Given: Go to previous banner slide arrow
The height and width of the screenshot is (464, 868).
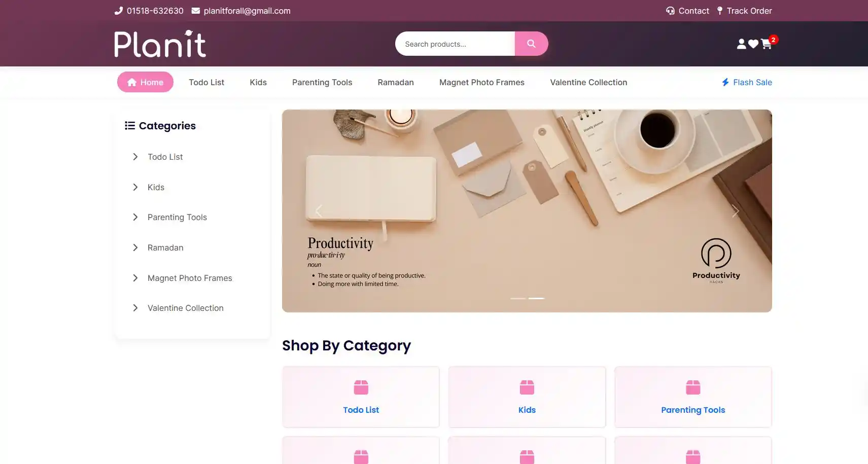Looking at the screenshot, I should pos(319,211).
